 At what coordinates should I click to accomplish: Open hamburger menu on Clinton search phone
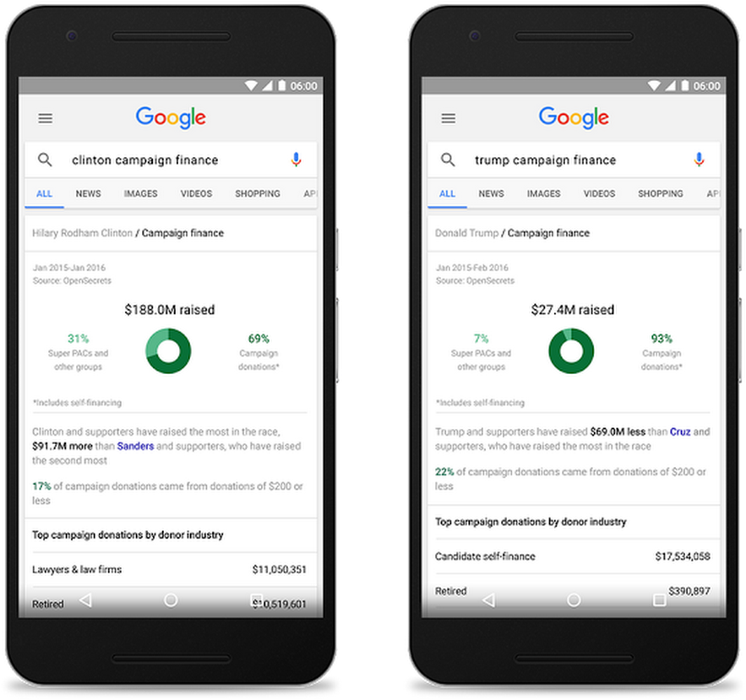pos(45,118)
